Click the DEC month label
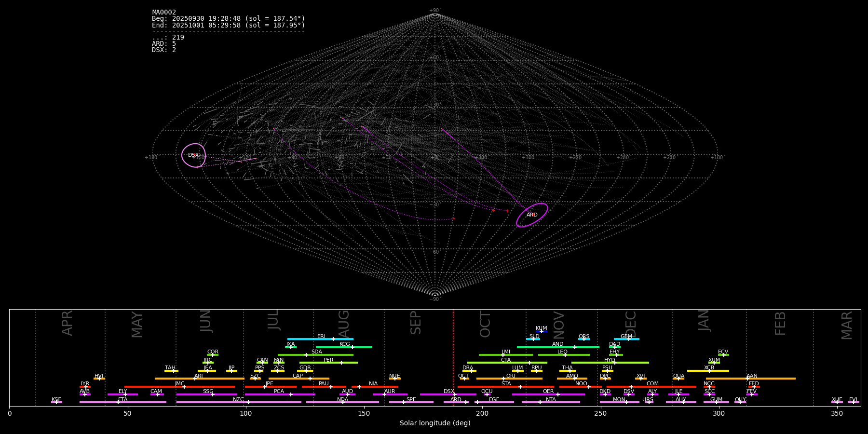 click(631, 324)
